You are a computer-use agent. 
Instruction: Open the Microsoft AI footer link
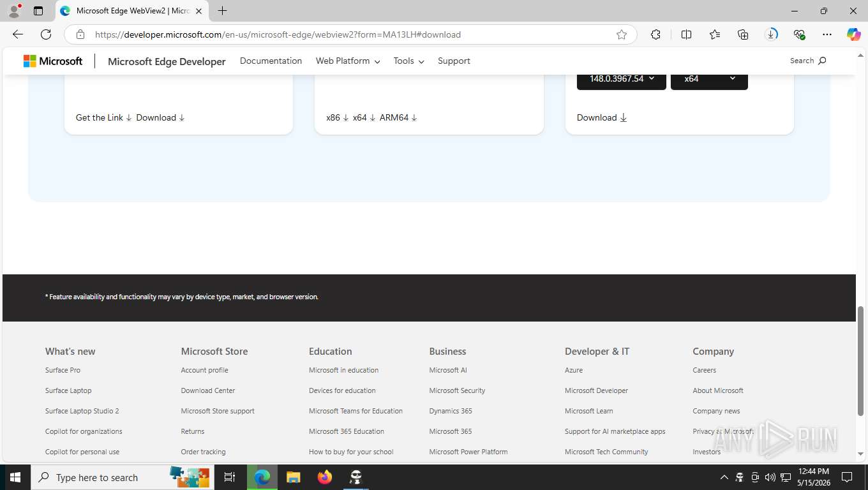pyautogui.click(x=448, y=370)
